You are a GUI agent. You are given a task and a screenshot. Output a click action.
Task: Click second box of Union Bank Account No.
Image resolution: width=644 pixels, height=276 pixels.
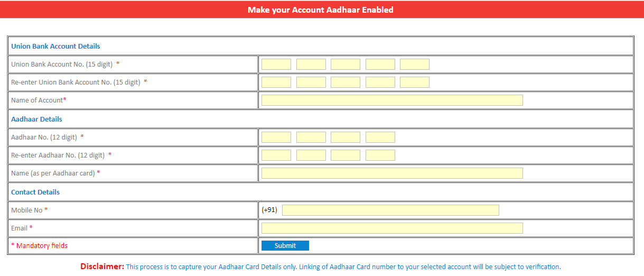coord(311,65)
